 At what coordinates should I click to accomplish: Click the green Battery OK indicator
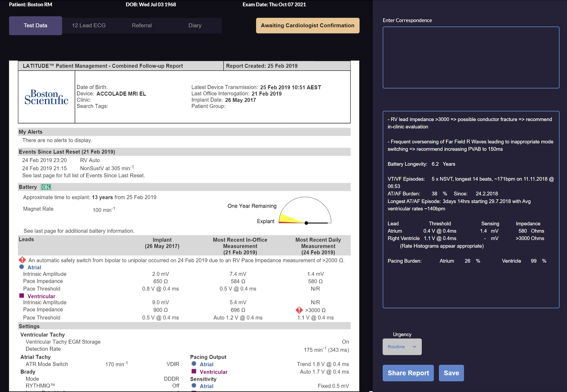tap(46, 187)
